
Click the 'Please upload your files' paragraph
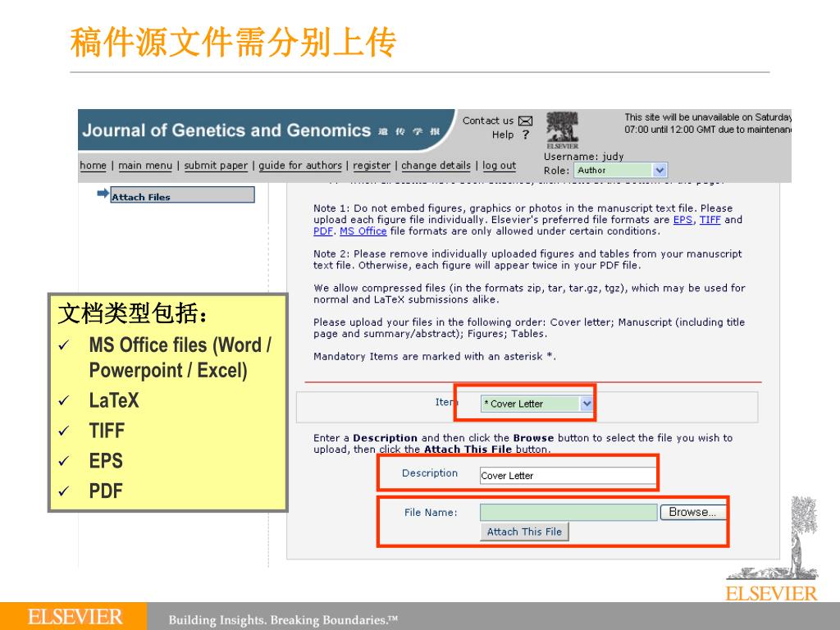pos(529,328)
